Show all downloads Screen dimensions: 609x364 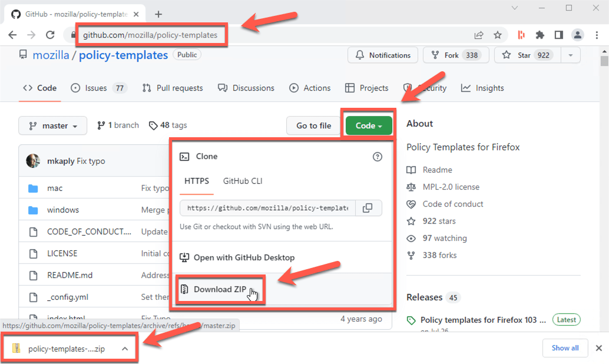point(564,348)
